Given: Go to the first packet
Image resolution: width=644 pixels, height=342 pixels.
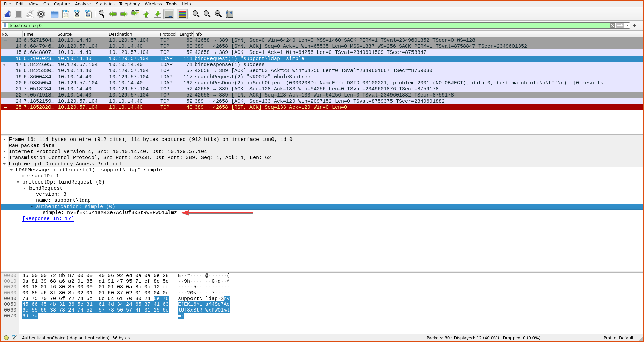Looking at the screenshot, I should click(146, 14).
